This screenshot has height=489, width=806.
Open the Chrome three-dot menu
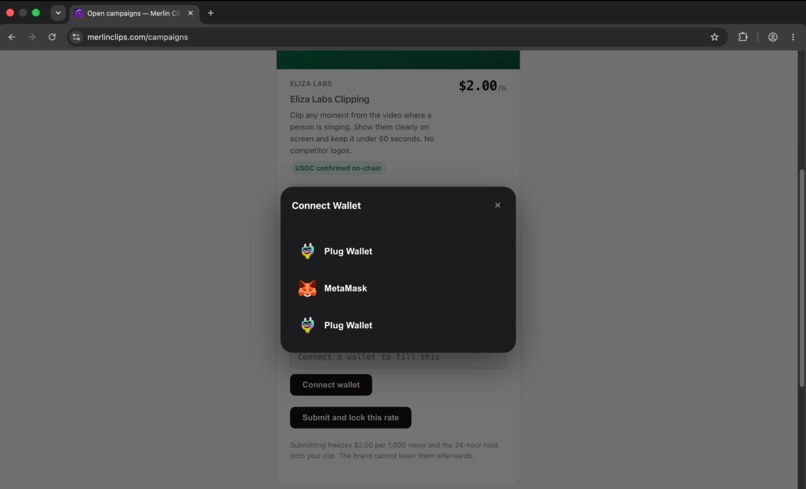tap(793, 37)
